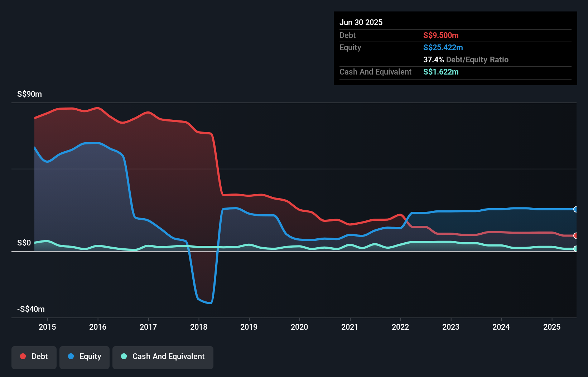The image size is (588, 377).
Task: Click the -S$40m y-axis label
Action: point(31,309)
